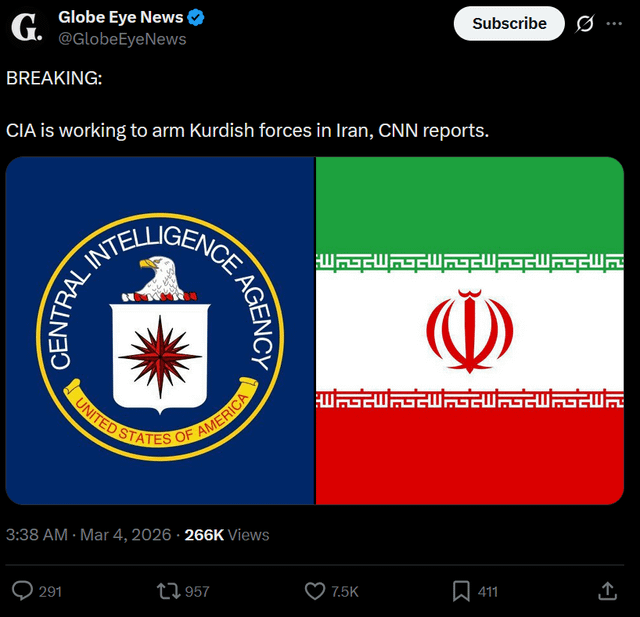Share the post via share icon

click(607, 591)
